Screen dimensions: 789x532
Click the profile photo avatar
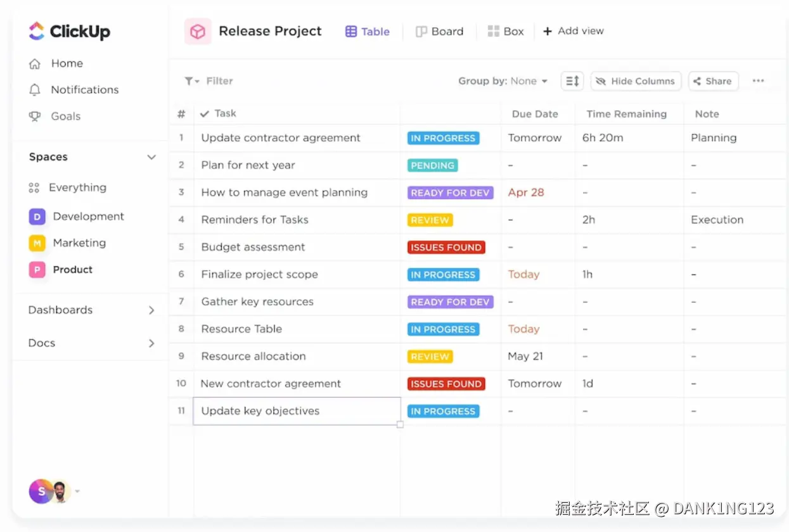tap(60, 491)
